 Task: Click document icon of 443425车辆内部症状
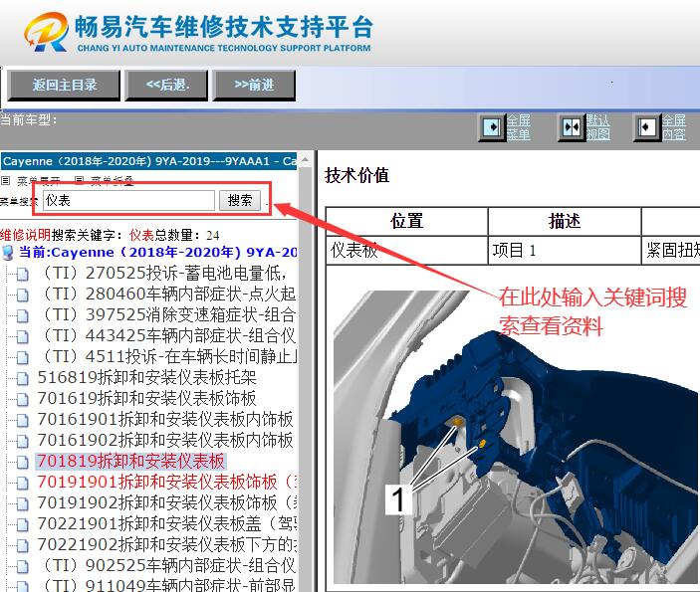tap(22, 337)
